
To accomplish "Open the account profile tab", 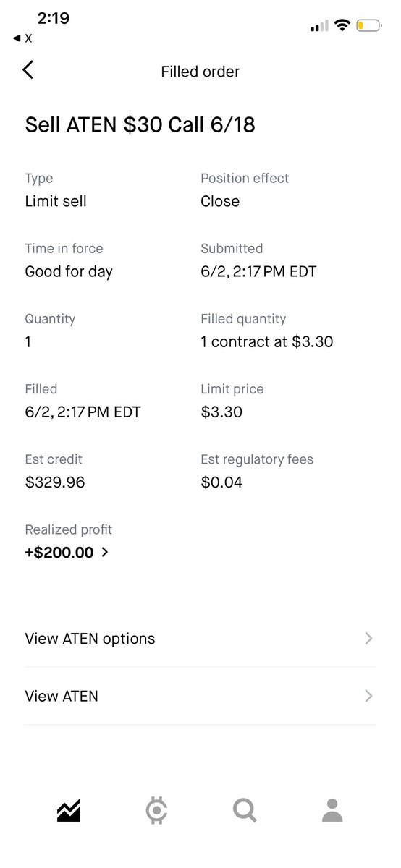I will click(332, 811).
